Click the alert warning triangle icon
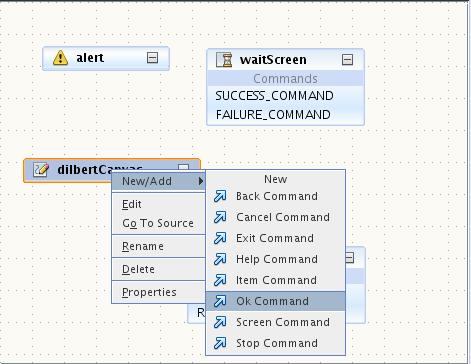471x364 pixels. [60, 58]
